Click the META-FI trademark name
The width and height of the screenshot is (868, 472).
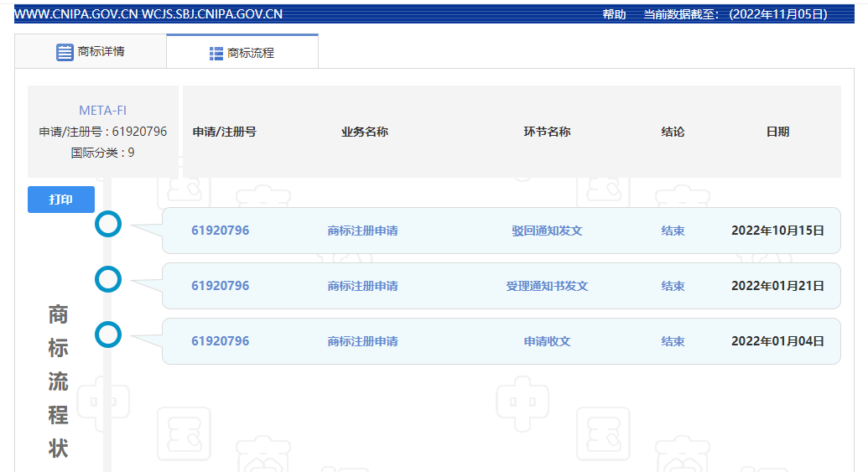102,111
